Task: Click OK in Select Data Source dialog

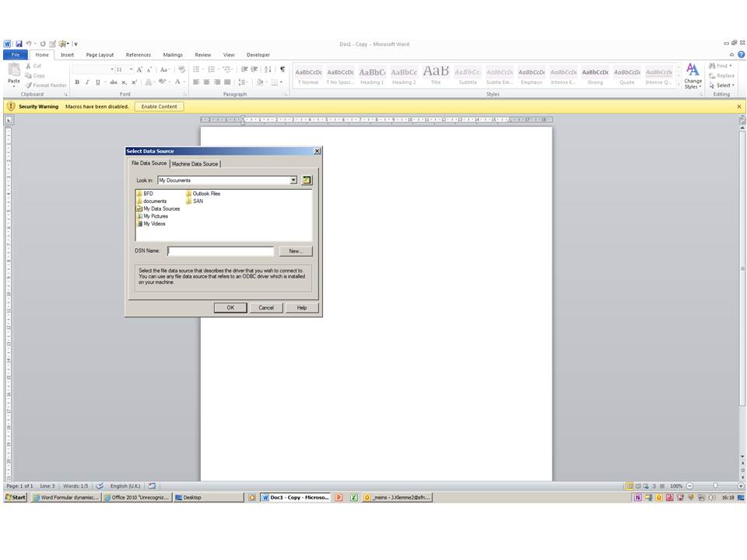Action: tap(230, 308)
